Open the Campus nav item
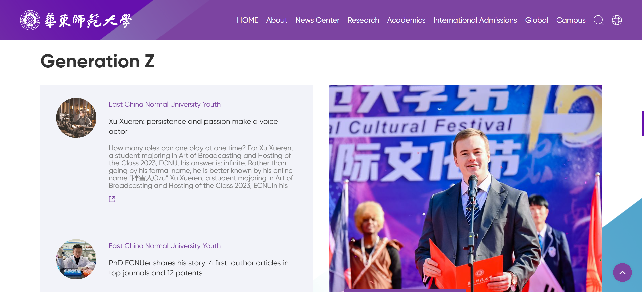This screenshot has height=292, width=644. click(571, 20)
